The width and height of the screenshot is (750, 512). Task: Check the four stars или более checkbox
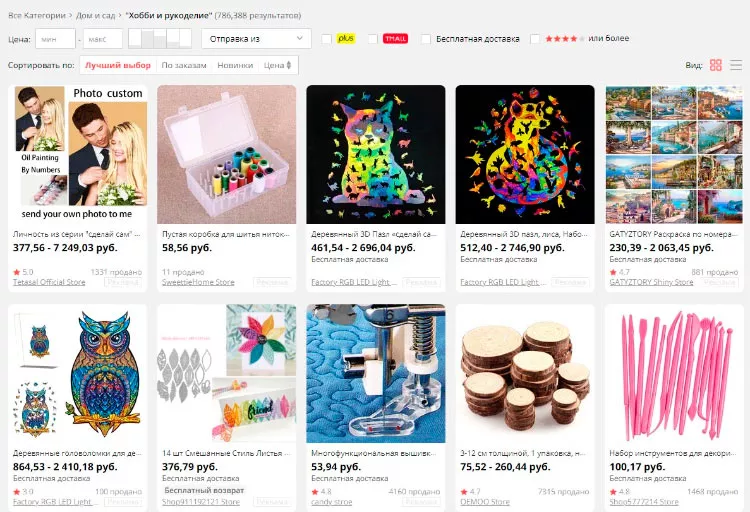(535, 39)
